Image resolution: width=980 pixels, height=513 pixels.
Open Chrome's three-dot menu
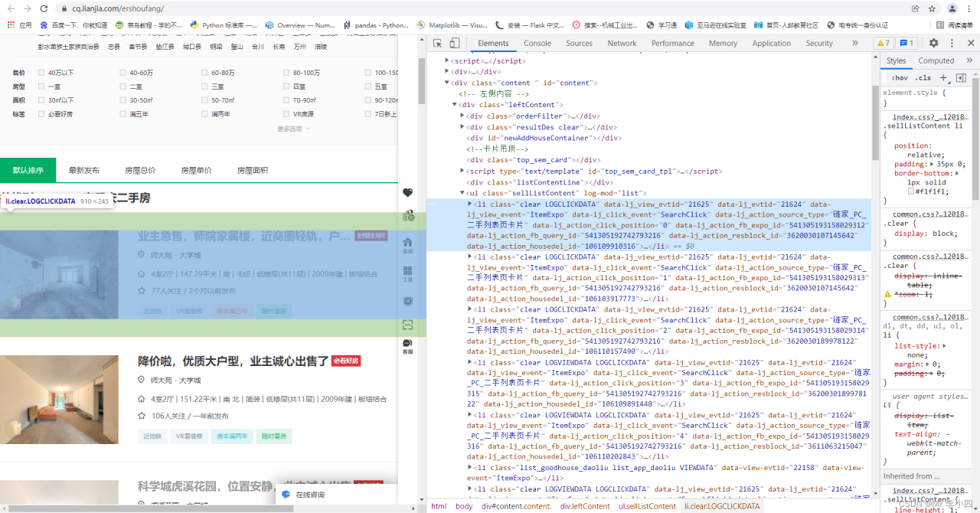coord(970,8)
